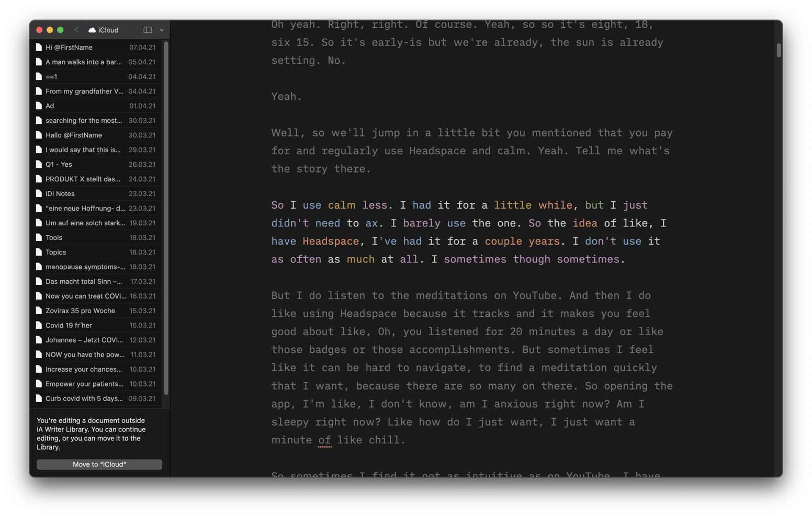Select the "Tools" document
The width and height of the screenshot is (812, 516).
click(96, 237)
